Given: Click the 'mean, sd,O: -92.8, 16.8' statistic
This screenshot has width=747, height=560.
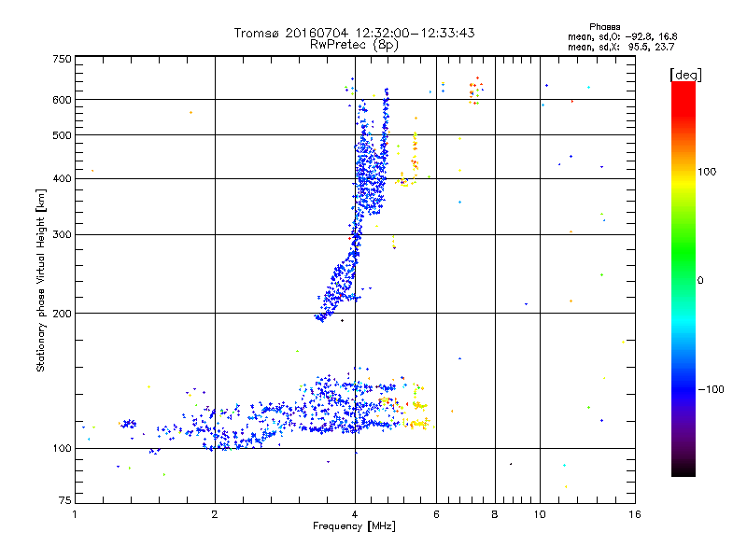Looking at the screenshot, I should tap(622, 36).
